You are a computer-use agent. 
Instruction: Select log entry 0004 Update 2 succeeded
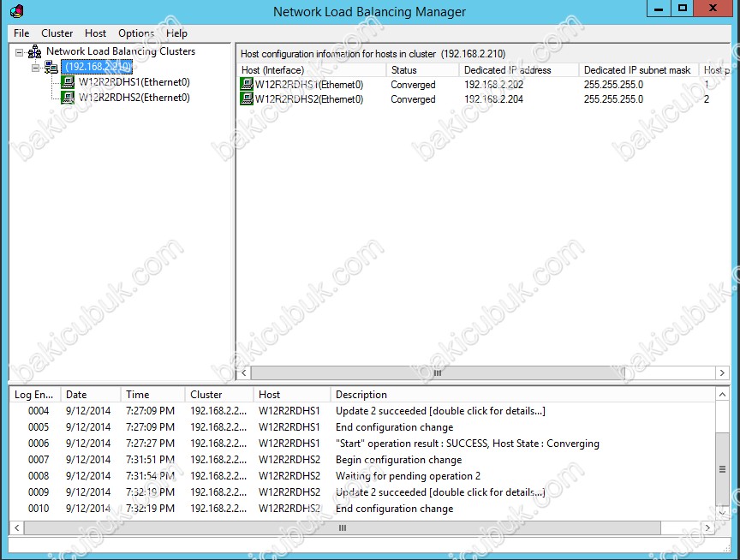(x=362, y=411)
